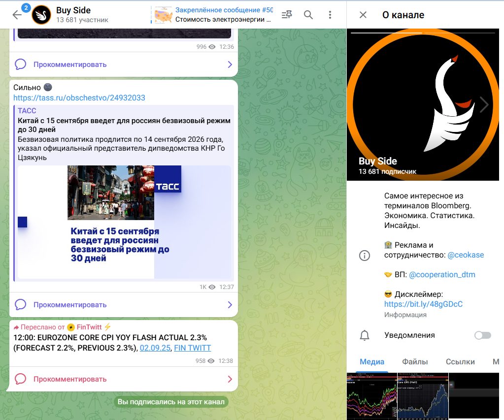Image resolution: width=504 pixels, height=420 pixels.
Task: Open the @cooperation_dtm link
Action: click(442, 275)
